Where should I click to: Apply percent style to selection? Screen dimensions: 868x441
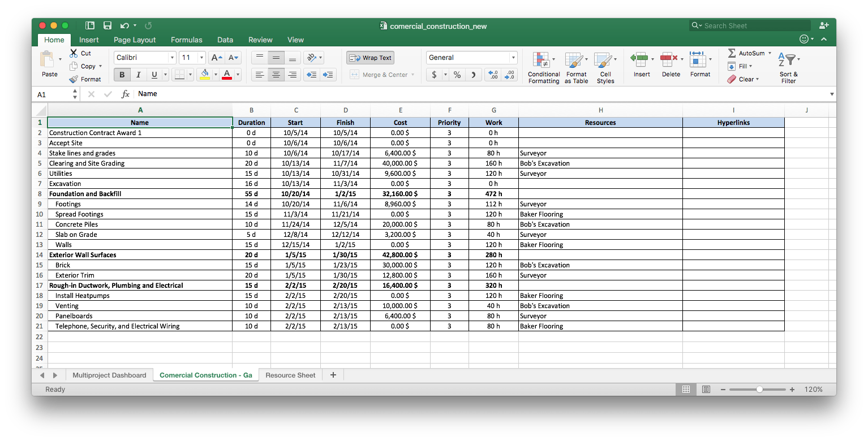[457, 74]
